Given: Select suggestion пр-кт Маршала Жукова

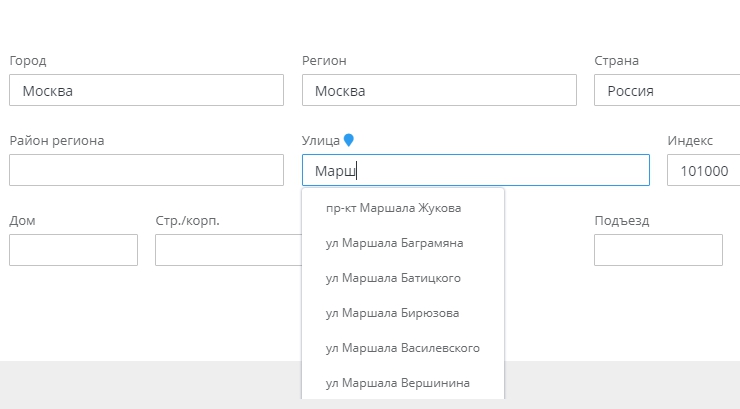Looking at the screenshot, I should (393, 208).
